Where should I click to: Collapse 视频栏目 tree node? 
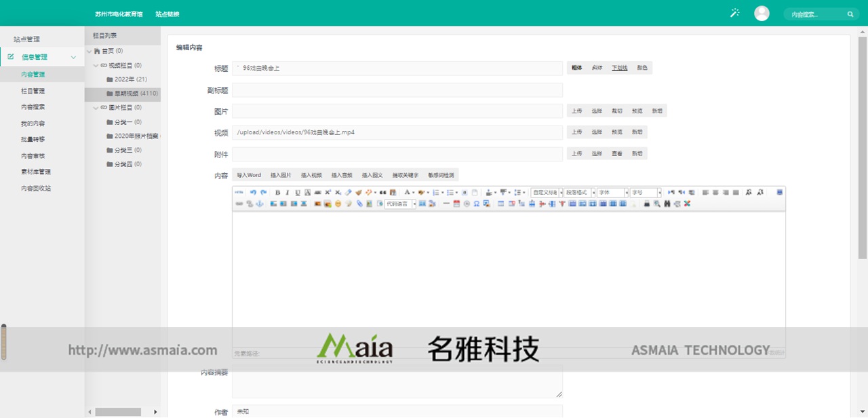click(96, 66)
